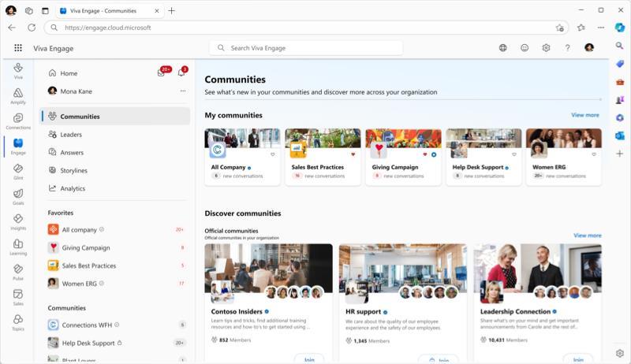Refresh the page with reload icon
The width and height of the screenshot is (631, 364).
[32, 28]
